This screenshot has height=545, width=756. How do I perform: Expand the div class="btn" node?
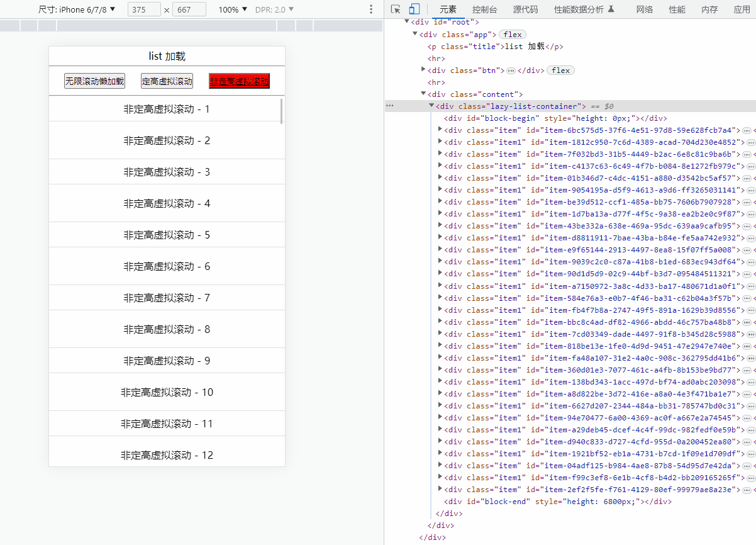pos(423,70)
